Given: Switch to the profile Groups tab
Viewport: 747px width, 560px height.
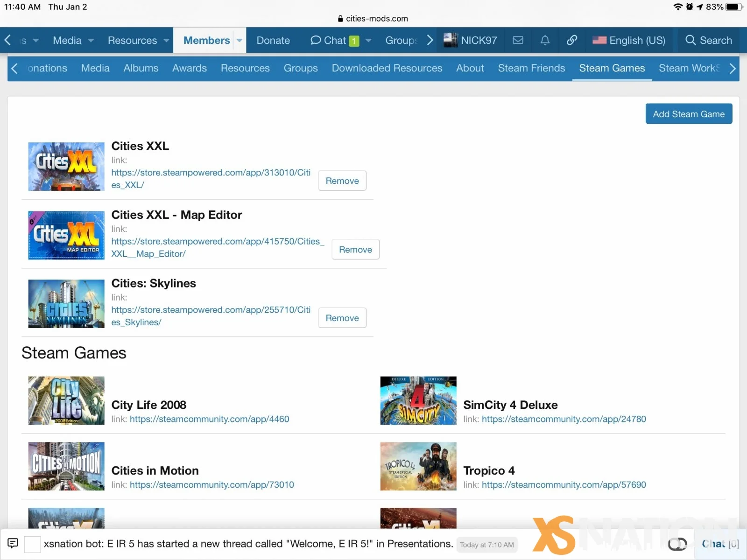Looking at the screenshot, I should point(301,68).
